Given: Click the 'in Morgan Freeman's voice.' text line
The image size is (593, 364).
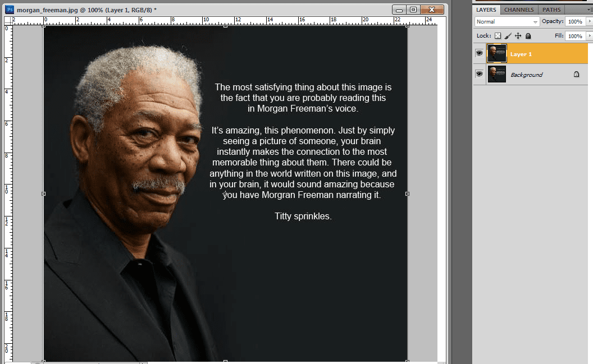Looking at the screenshot, I should (x=303, y=109).
